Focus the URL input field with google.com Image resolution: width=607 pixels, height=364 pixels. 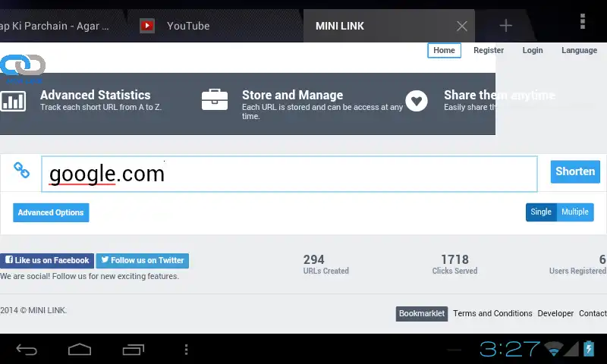click(289, 174)
